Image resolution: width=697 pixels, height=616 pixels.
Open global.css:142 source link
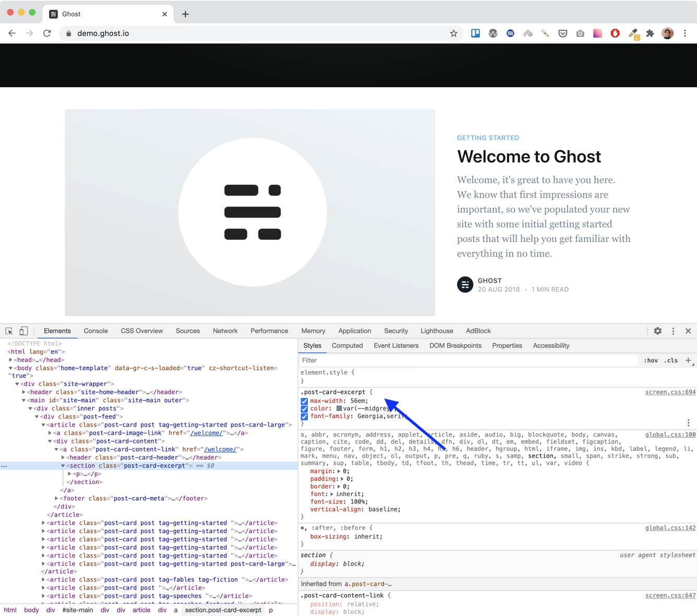point(670,528)
